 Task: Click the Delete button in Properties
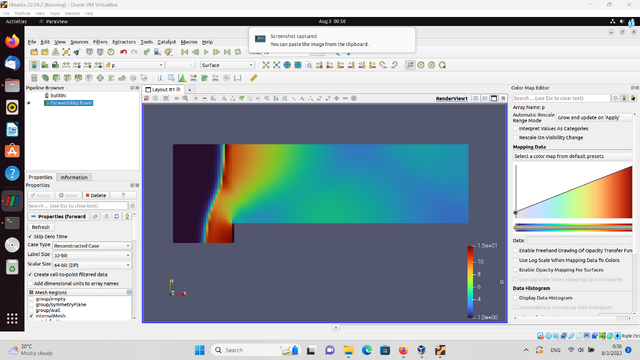tap(96, 196)
